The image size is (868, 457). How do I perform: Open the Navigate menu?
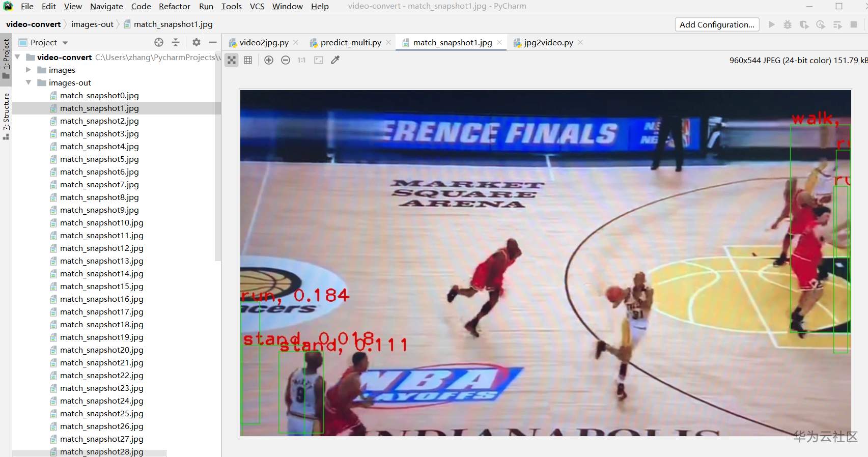click(x=106, y=7)
